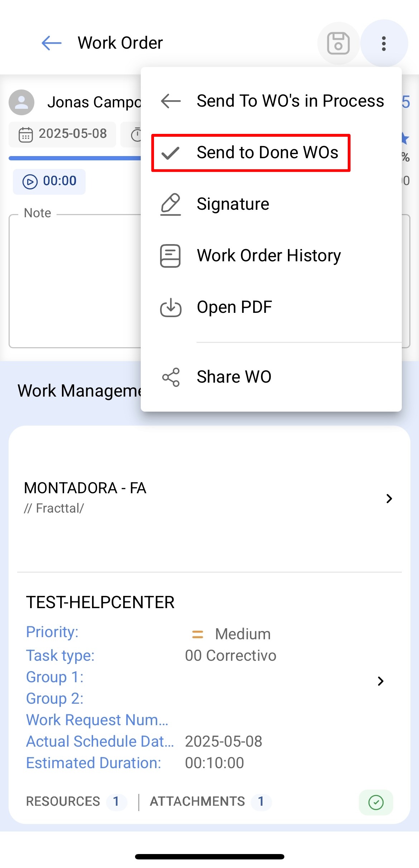Expand the MONTADORA - FA asset chevron

coord(389,499)
